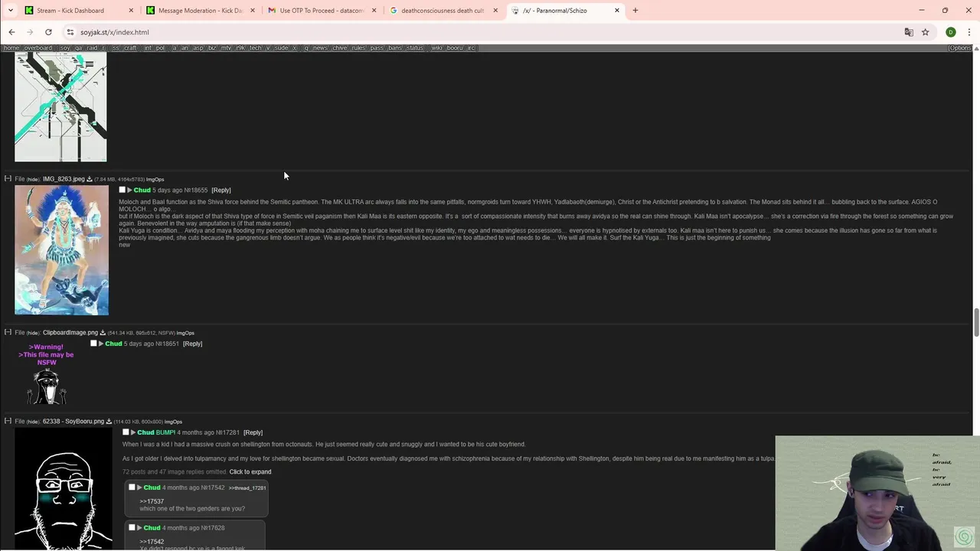Follow the >>17542 quote link
The image size is (980, 551).
pos(152,541)
